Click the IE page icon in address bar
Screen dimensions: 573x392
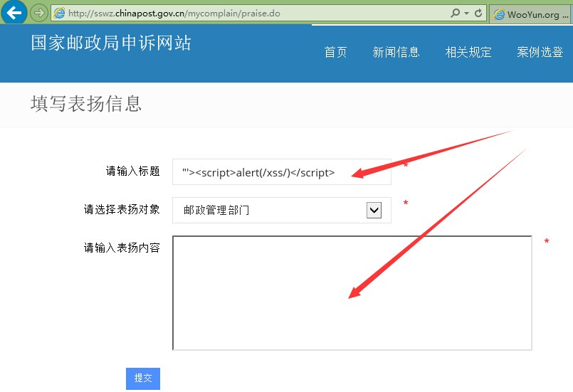[x=59, y=14]
